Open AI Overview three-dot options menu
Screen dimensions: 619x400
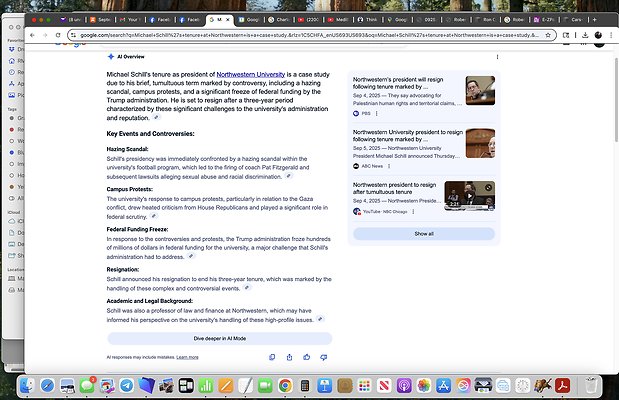pos(497,57)
